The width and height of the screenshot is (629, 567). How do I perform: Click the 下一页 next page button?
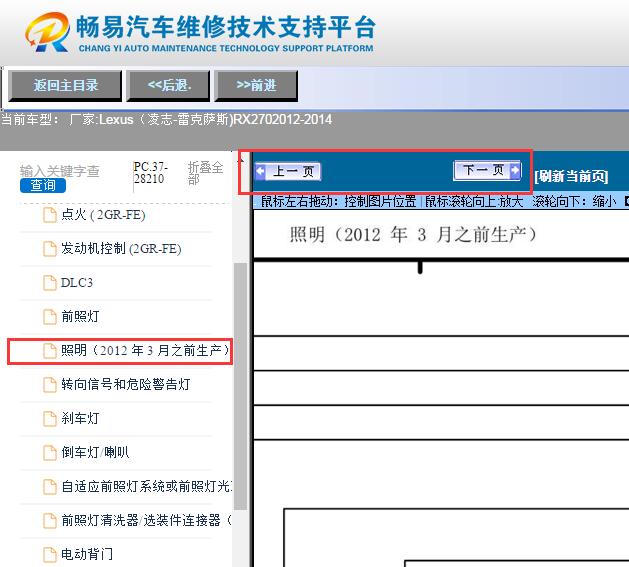point(487,170)
